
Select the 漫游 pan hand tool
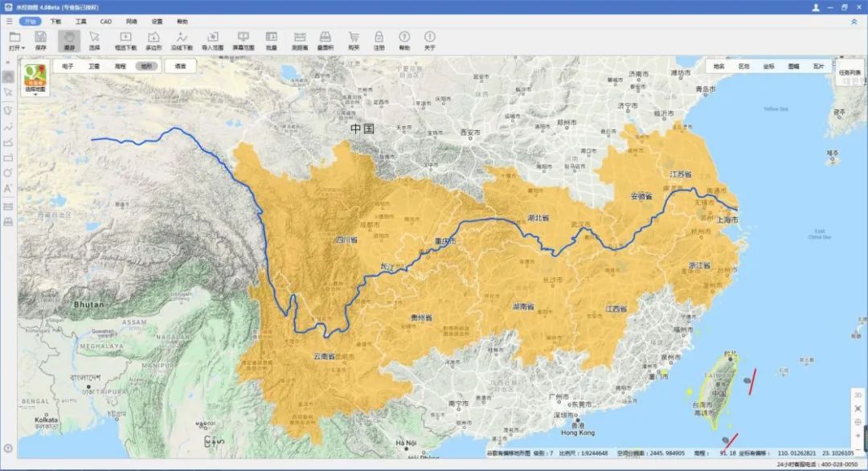[69, 40]
